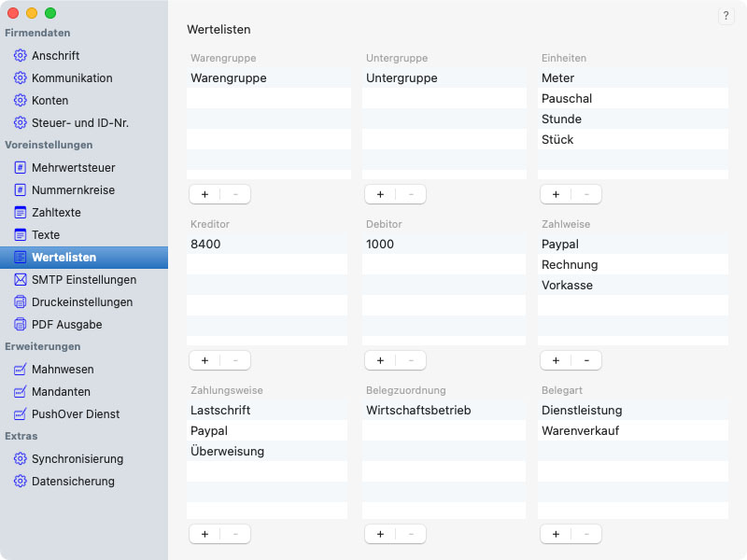This screenshot has width=747, height=560.
Task: Click the Zahltexte icon in sidebar
Action: pos(21,213)
